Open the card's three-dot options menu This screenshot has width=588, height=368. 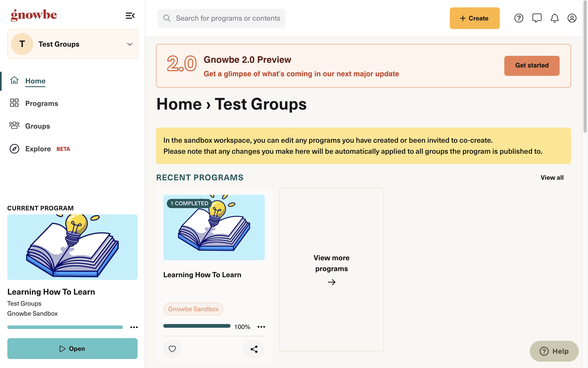click(261, 327)
